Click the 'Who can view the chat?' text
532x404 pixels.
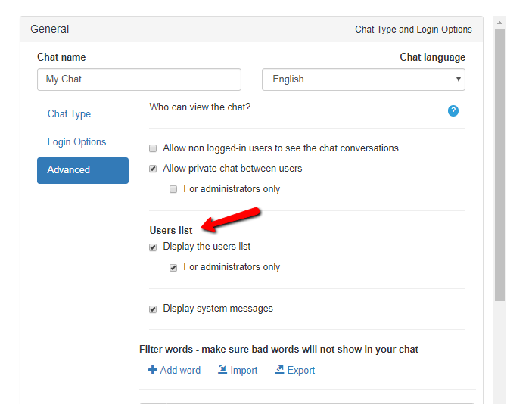click(x=200, y=107)
